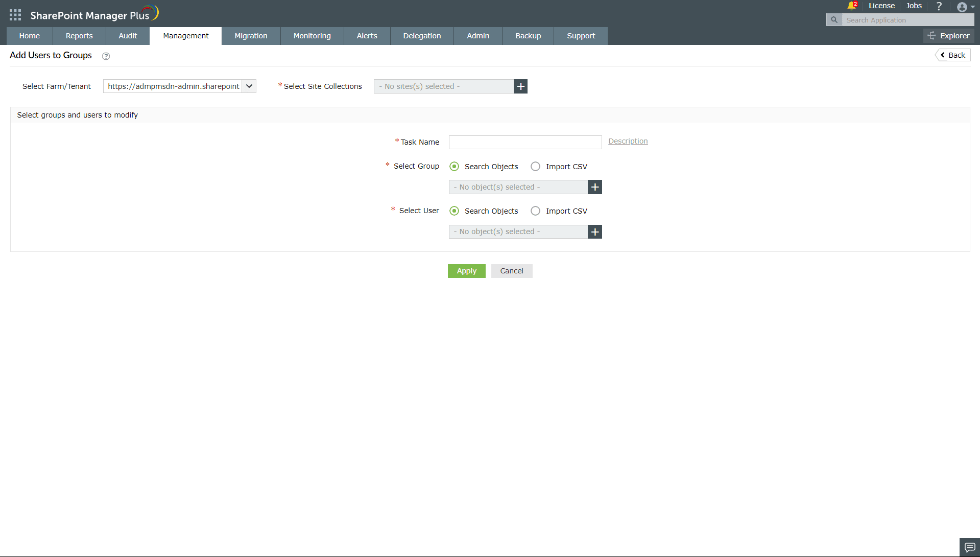The height and width of the screenshot is (557, 980).
Task: Click the search magnifier icon
Action: pos(834,20)
